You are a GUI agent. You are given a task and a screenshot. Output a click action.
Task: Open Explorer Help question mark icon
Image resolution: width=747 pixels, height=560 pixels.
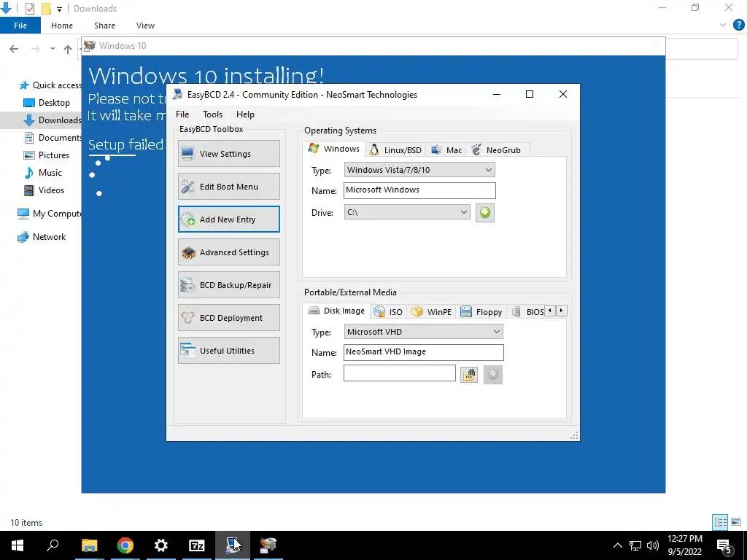click(738, 26)
